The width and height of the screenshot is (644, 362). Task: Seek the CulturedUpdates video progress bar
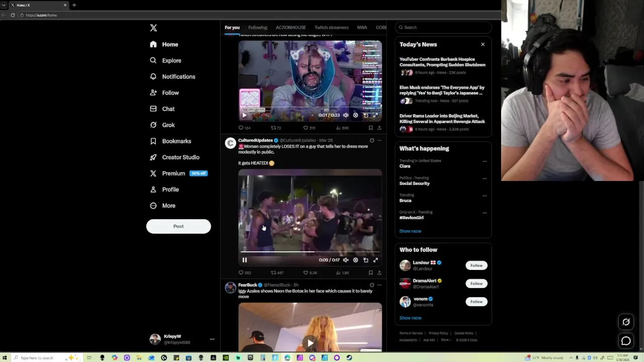(310, 251)
